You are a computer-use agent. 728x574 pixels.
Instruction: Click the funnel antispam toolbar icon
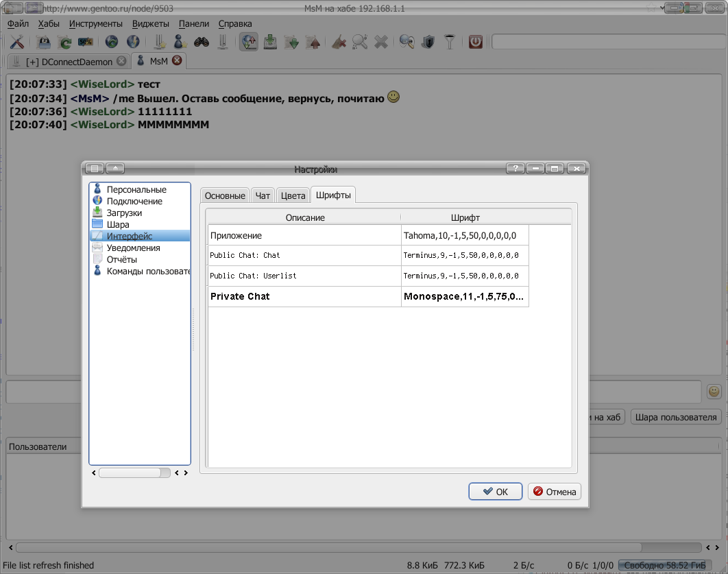[x=450, y=42]
